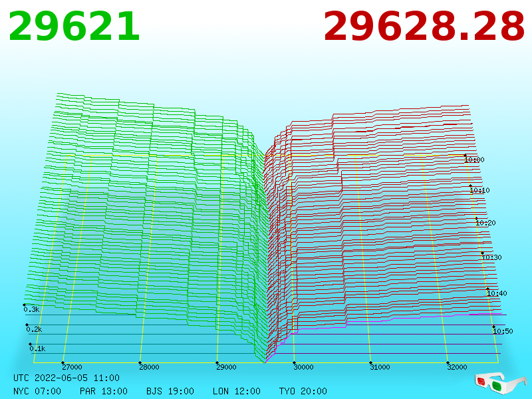The width and height of the screenshot is (532, 399).
Task: Click the 31000 price axis label
Action: (380, 367)
